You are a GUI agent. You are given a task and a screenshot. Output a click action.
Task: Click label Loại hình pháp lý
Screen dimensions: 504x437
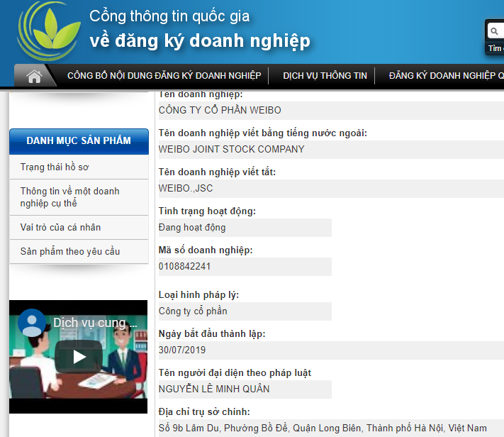[x=198, y=295]
